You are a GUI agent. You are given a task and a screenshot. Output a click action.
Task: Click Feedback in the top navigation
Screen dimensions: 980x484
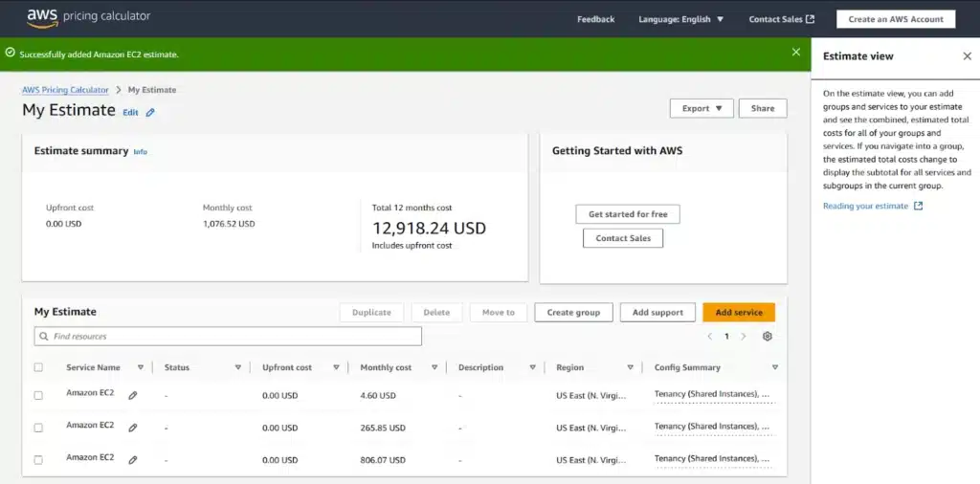pos(595,19)
